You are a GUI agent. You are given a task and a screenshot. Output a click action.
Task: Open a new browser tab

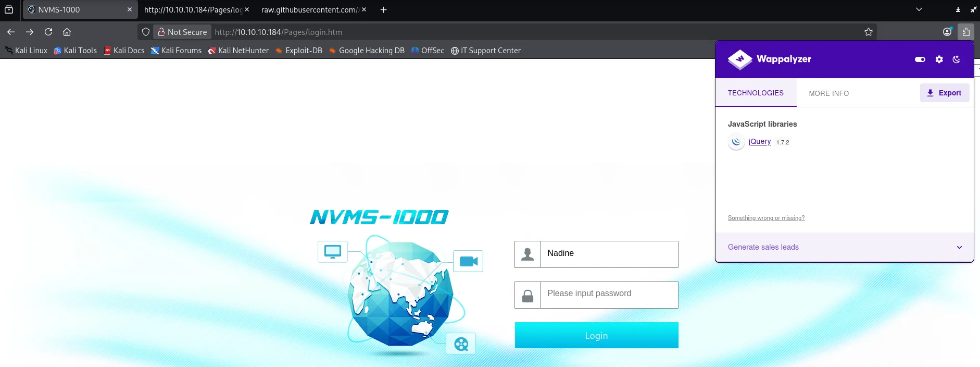[x=384, y=9]
